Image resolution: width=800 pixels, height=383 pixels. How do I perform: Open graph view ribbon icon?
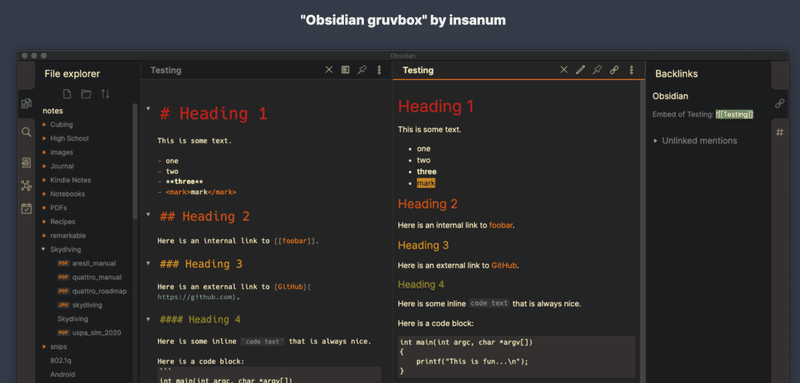pyautogui.click(x=27, y=186)
